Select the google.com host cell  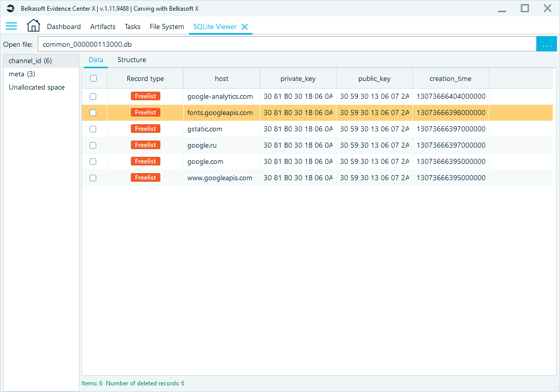[221, 162]
